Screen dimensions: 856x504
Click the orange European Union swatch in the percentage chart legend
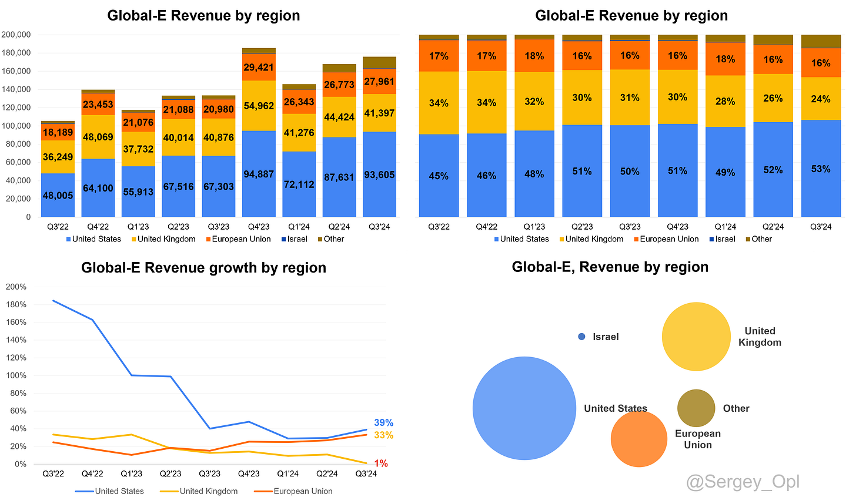tap(636, 239)
